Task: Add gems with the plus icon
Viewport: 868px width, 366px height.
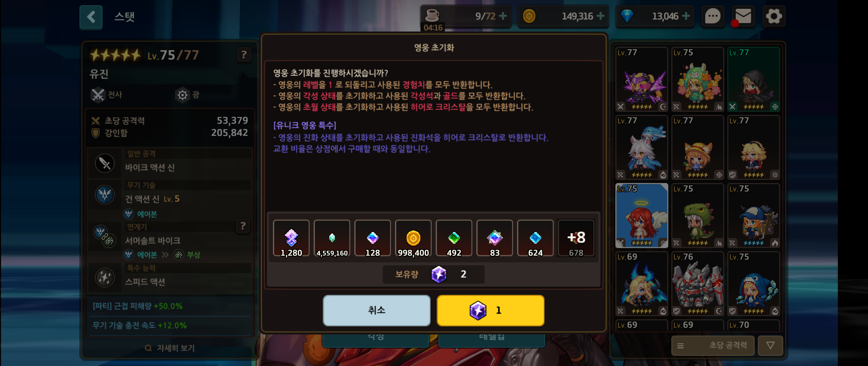Action: coord(686,16)
